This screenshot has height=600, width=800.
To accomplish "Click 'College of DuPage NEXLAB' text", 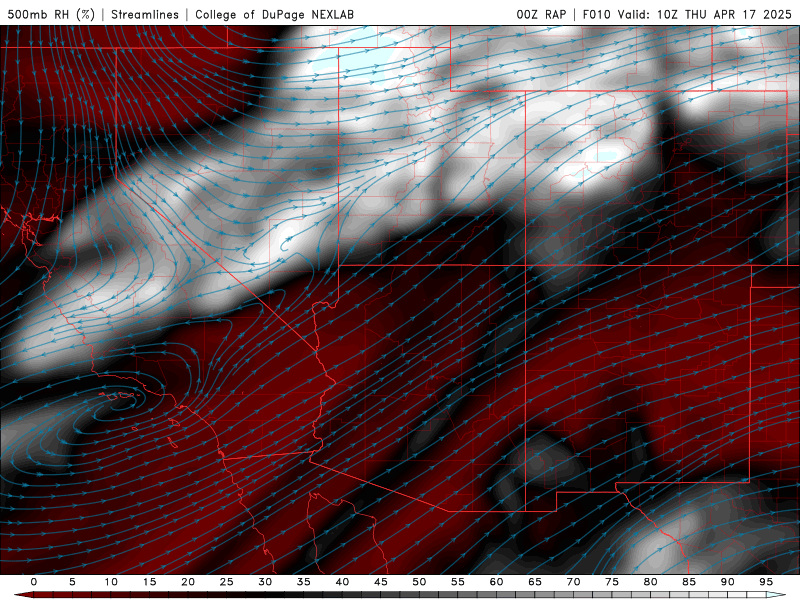I will pos(274,14).
